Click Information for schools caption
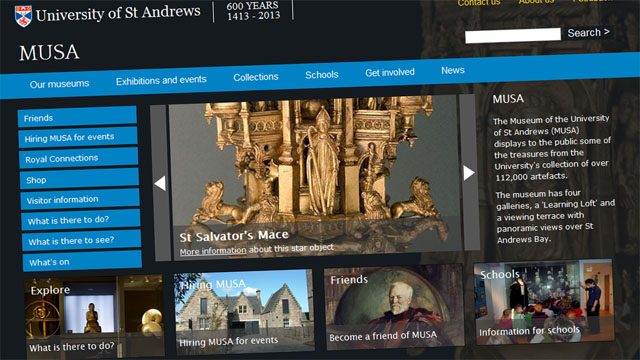Viewport: 640px width, 360px height. 529,331
